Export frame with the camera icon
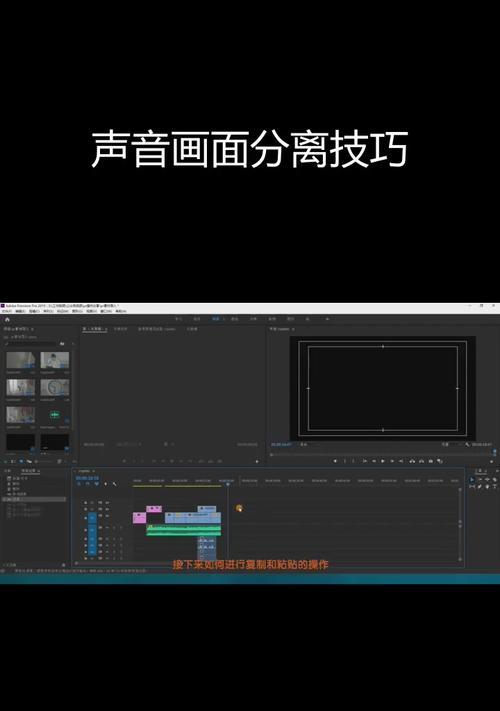Viewport: 500px width, 711px height. click(x=431, y=461)
